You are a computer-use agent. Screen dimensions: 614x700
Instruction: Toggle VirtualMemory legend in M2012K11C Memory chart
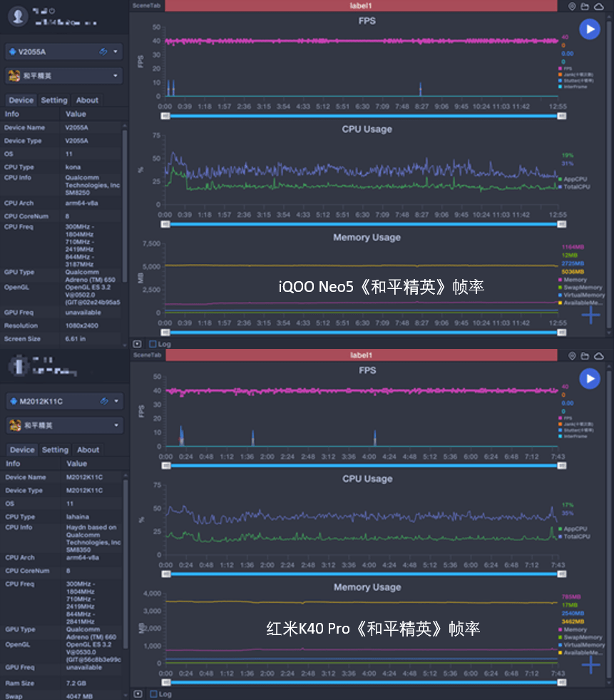click(x=581, y=645)
